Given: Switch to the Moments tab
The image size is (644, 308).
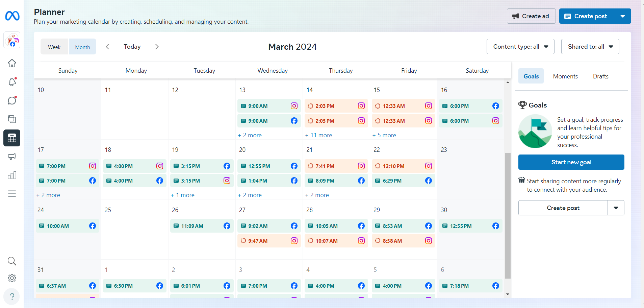Looking at the screenshot, I should (x=565, y=76).
